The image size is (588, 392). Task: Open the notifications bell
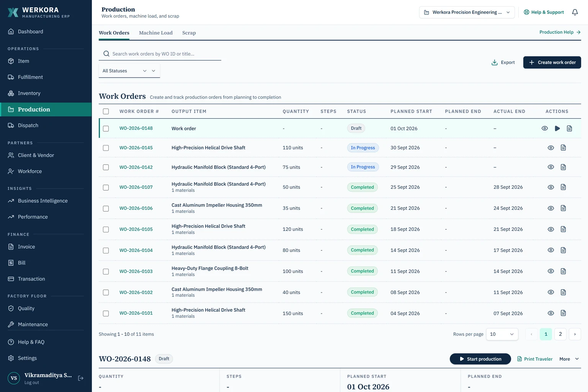click(x=575, y=12)
